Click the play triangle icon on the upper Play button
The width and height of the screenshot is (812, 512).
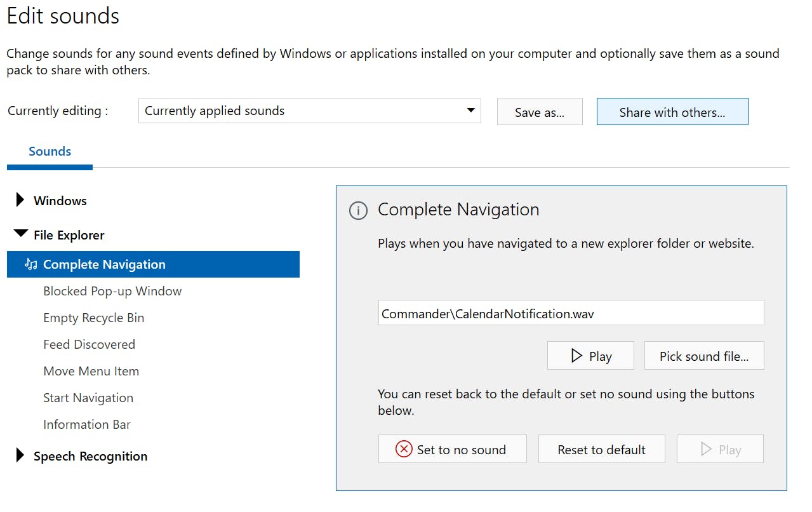coord(576,356)
